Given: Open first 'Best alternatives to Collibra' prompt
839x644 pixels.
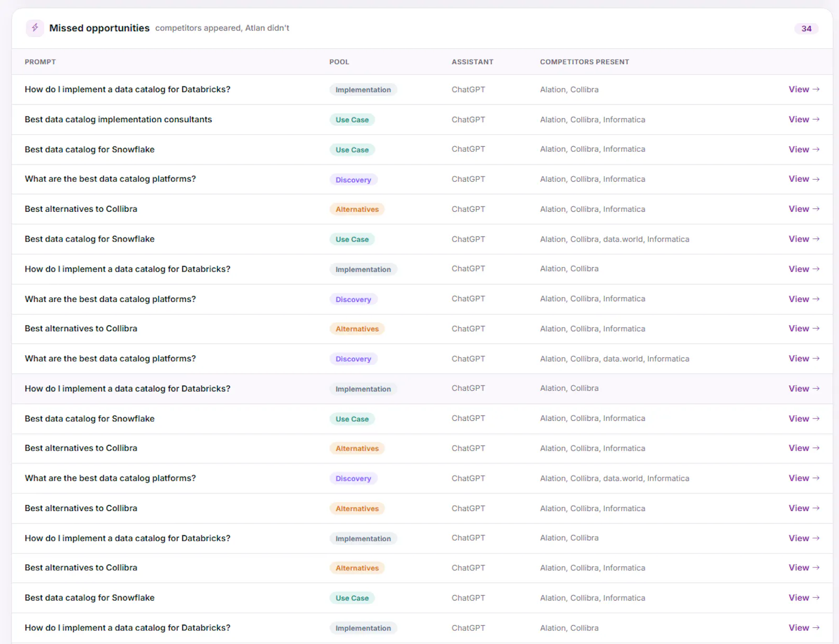Looking at the screenshot, I should pos(81,209).
